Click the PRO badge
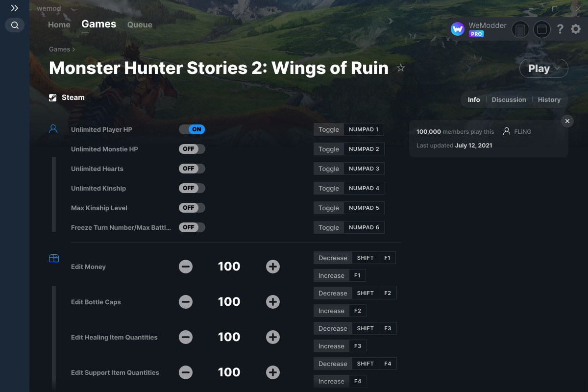 pyautogui.click(x=476, y=34)
